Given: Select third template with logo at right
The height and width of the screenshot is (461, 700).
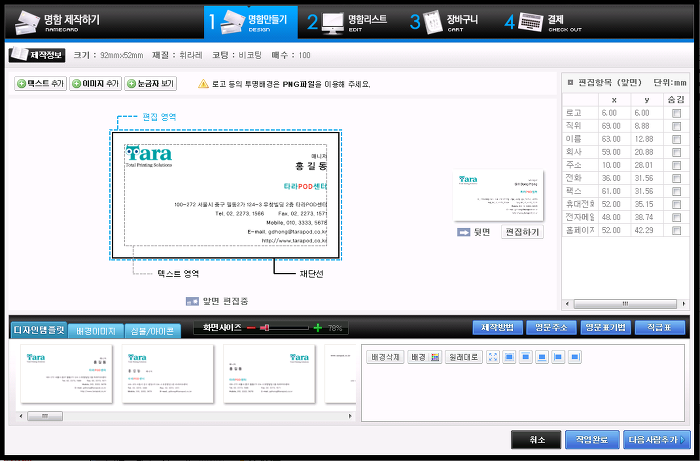Looking at the screenshot, I should click(x=269, y=374).
